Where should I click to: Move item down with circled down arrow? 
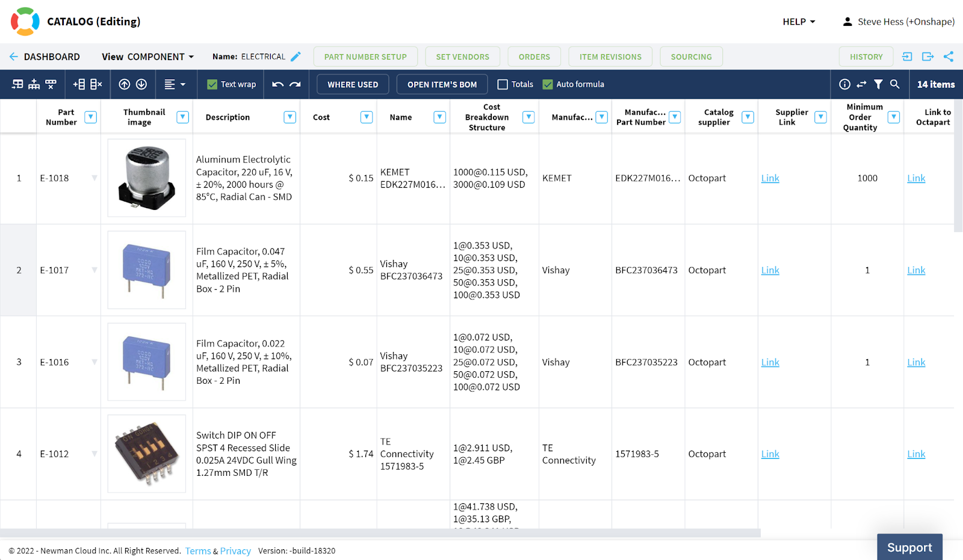click(x=141, y=84)
